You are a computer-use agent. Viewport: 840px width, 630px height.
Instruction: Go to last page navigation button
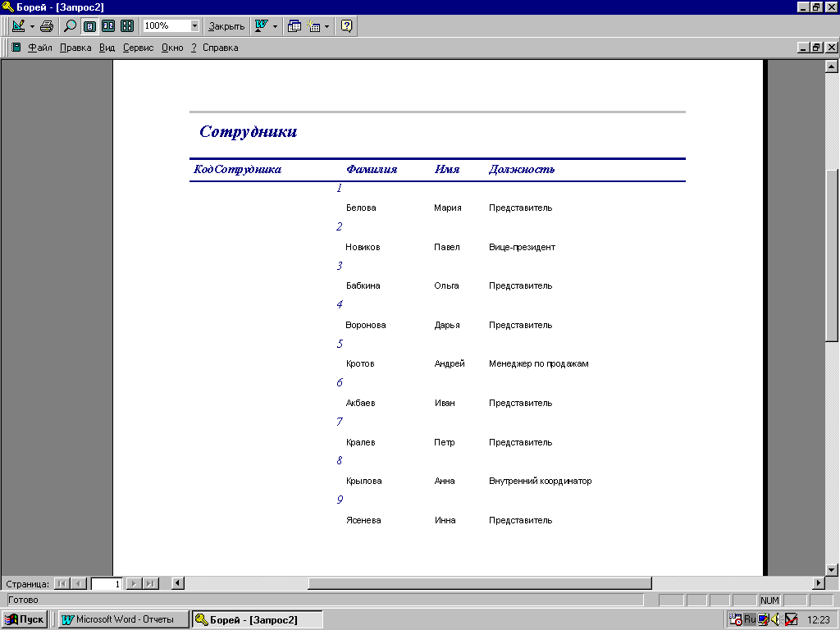(151, 583)
